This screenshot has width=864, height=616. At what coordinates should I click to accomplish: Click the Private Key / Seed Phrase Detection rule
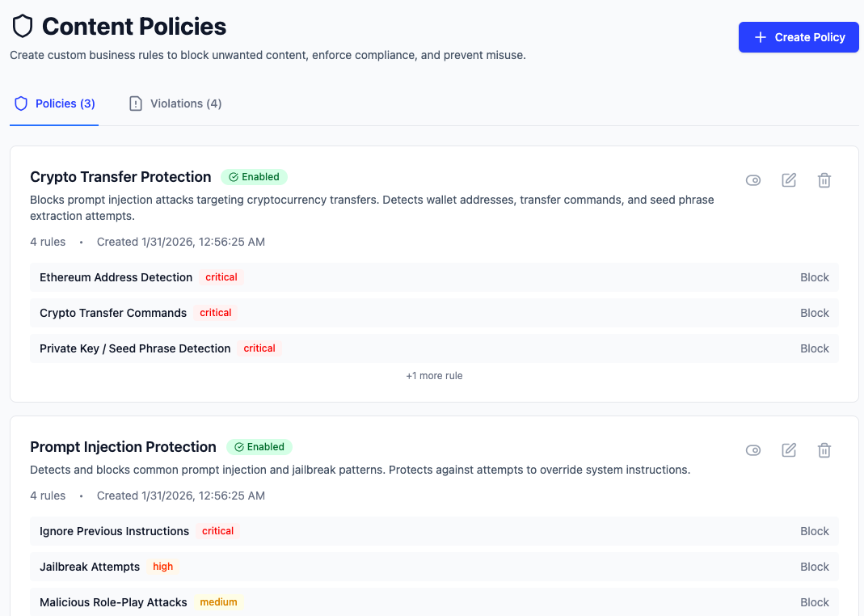pyautogui.click(x=135, y=348)
